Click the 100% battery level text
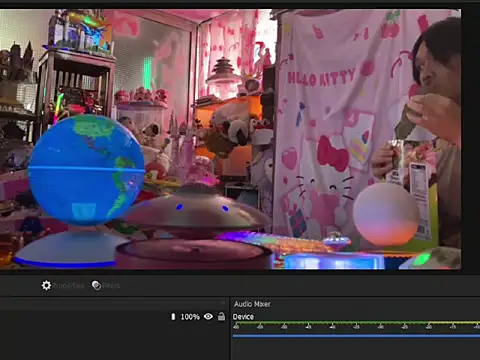Screen dimensions: 480x360 click(190, 317)
